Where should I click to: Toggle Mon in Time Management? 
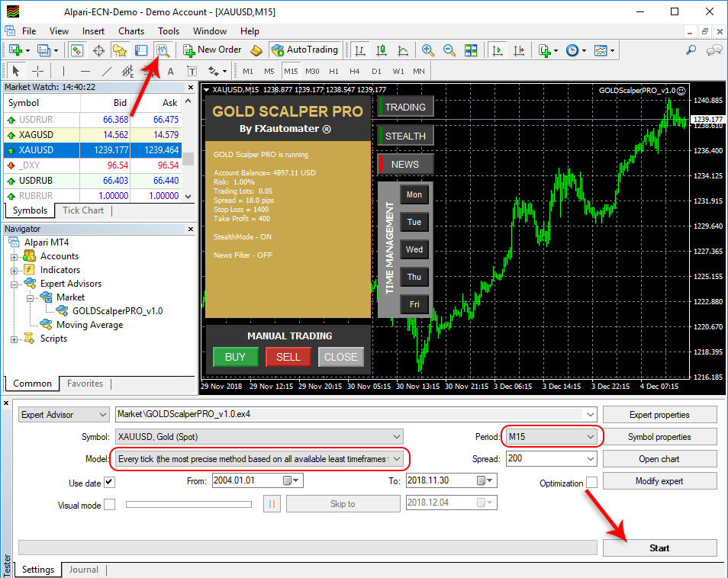pyautogui.click(x=414, y=195)
